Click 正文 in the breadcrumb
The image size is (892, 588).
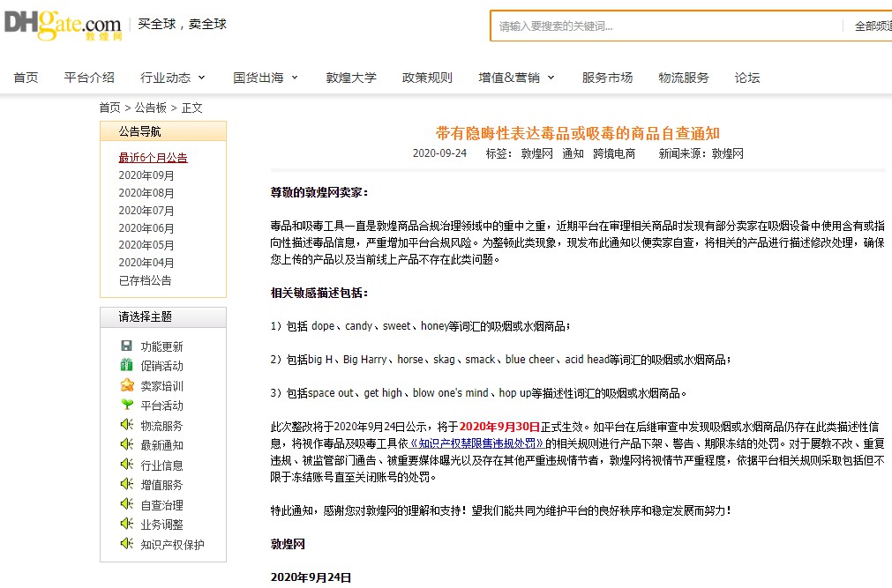[191, 108]
